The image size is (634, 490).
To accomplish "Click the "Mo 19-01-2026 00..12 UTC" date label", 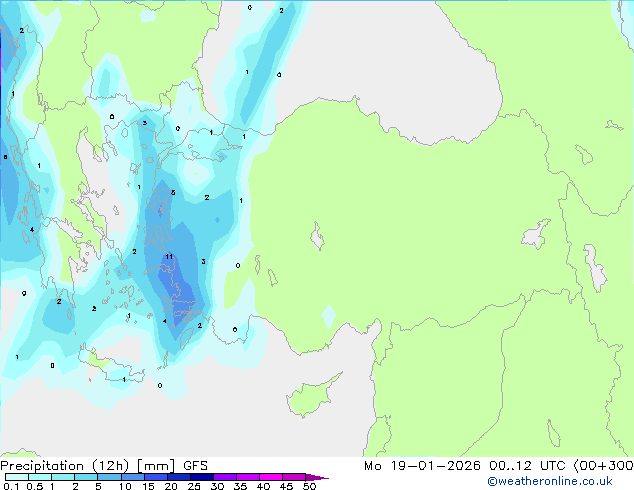I will (467, 466).
